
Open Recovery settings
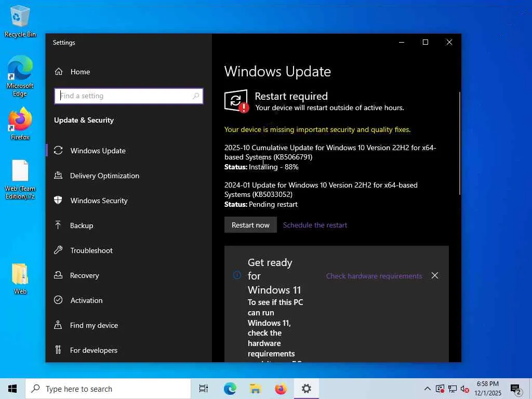pyautogui.click(x=129, y=275)
